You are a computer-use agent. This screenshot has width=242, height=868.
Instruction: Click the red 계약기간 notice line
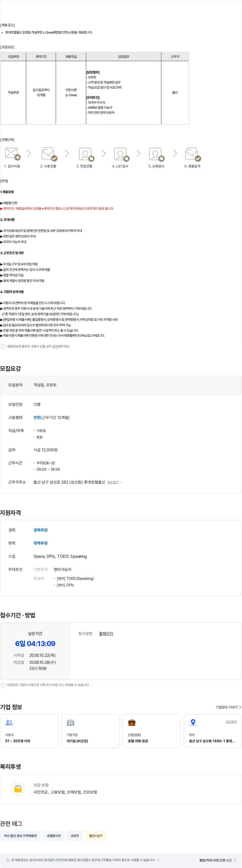point(57,208)
